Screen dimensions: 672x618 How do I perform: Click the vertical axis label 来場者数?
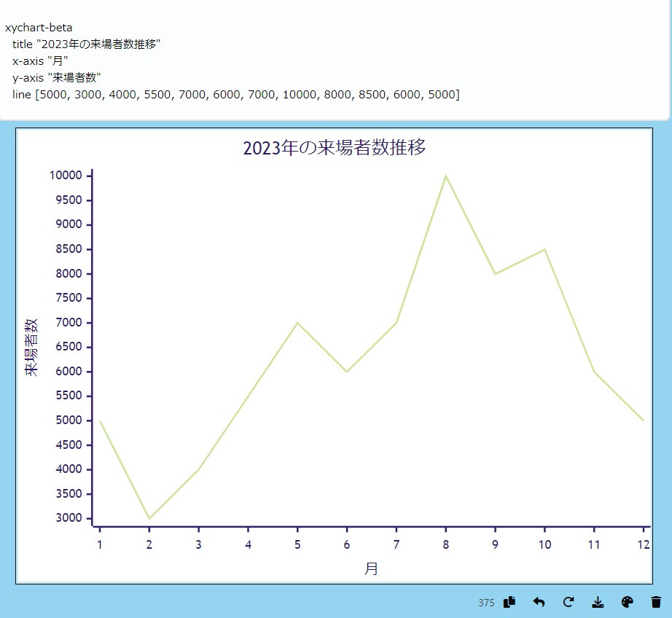click(31, 348)
